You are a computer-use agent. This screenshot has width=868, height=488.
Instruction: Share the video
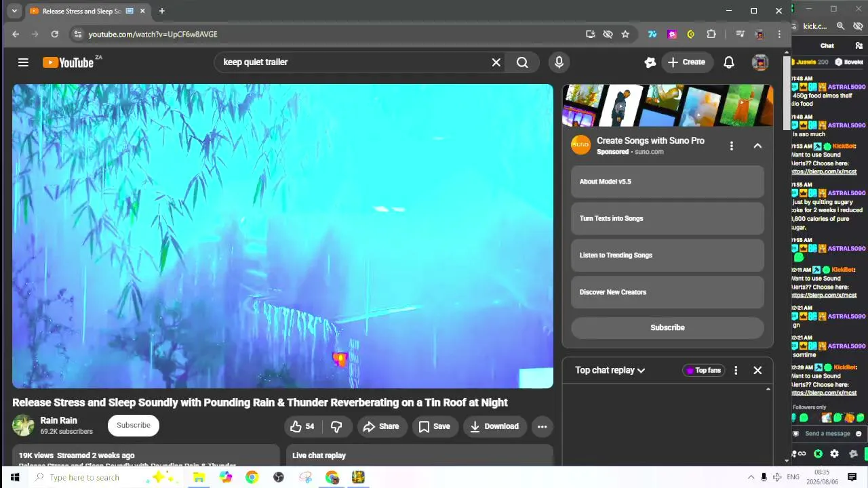[381, 426]
